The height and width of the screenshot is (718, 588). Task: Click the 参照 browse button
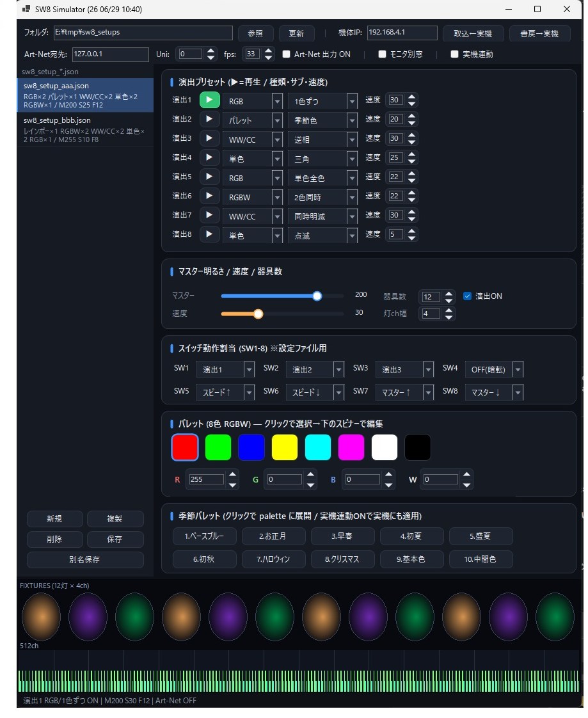(255, 33)
